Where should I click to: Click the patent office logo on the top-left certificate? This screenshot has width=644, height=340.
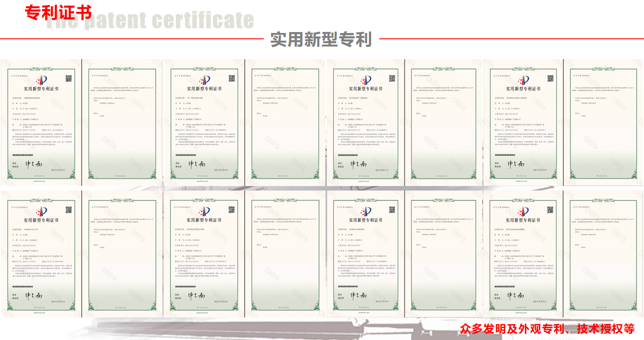pyautogui.click(x=41, y=80)
